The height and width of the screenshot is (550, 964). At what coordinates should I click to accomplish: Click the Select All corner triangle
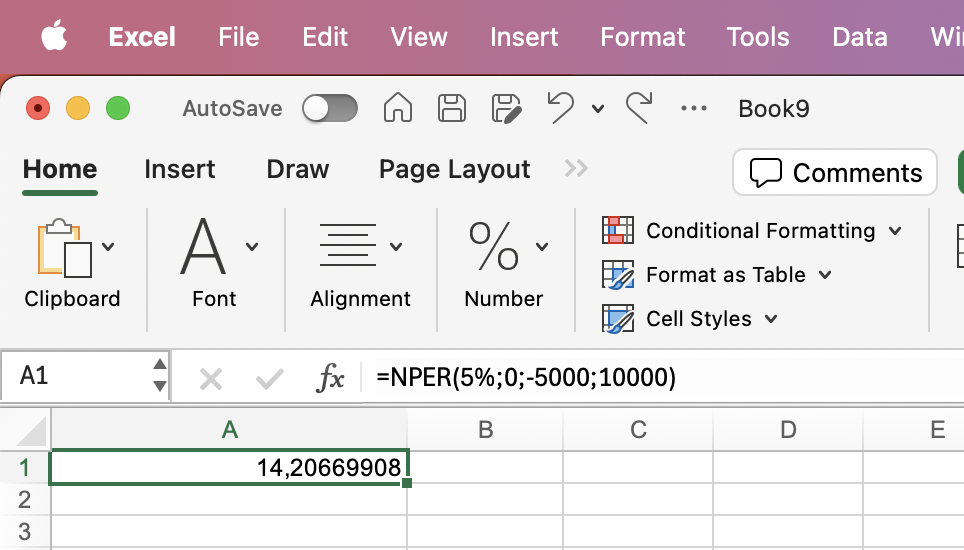(x=31, y=431)
